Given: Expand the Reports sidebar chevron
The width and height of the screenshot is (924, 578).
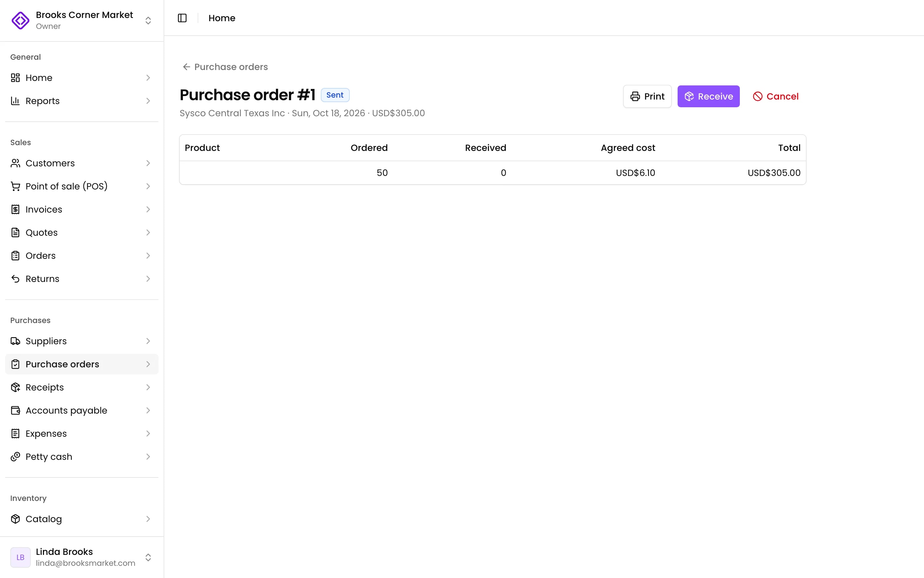Looking at the screenshot, I should coord(148,101).
